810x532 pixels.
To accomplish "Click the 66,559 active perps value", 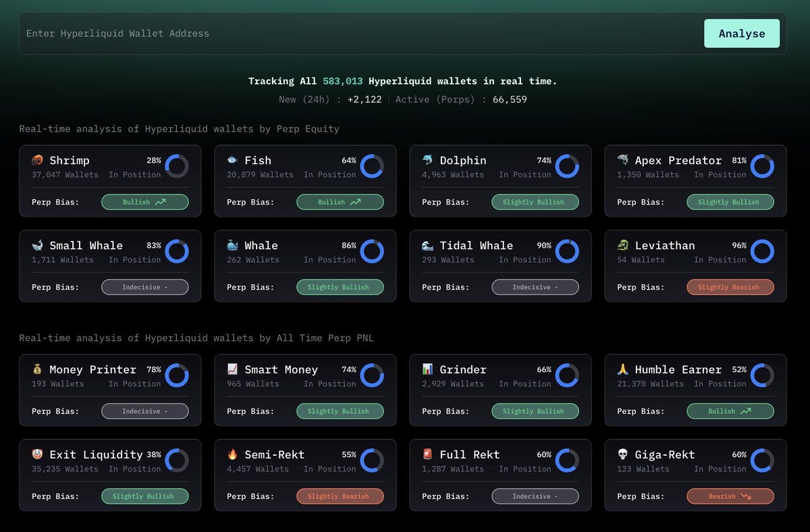I will pyautogui.click(x=510, y=99).
